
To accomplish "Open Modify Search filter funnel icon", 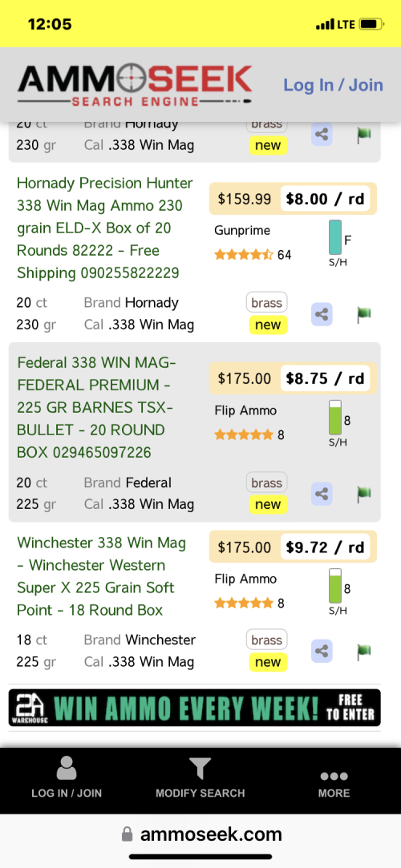I will [200, 769].
